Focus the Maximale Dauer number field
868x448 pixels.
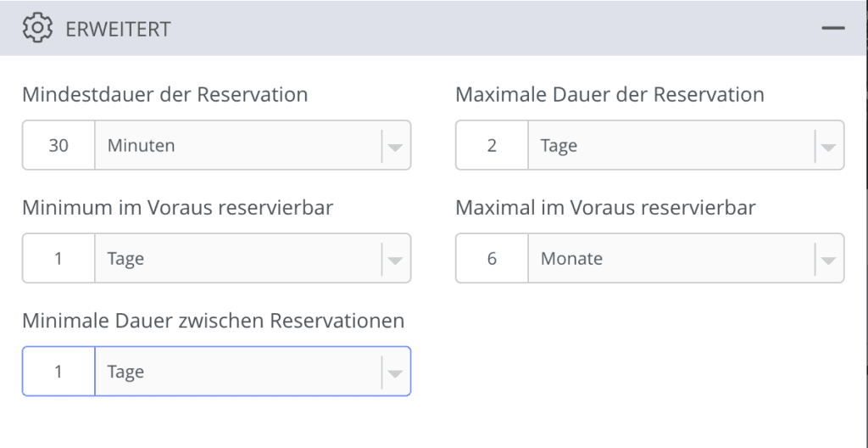492,145
